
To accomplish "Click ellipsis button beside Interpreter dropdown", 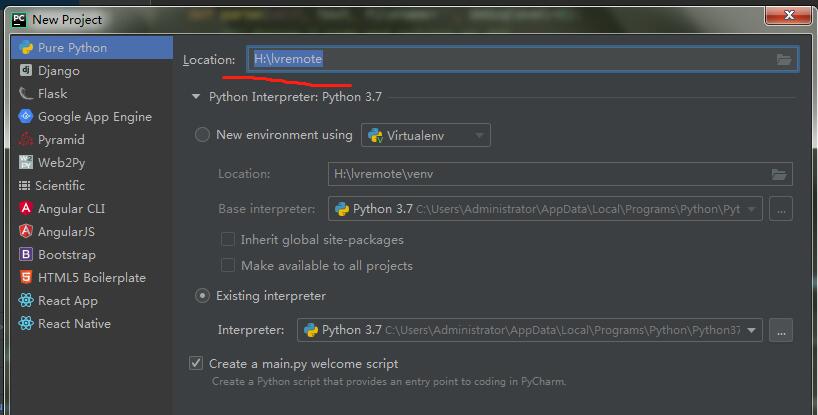I will pos(781,331).
